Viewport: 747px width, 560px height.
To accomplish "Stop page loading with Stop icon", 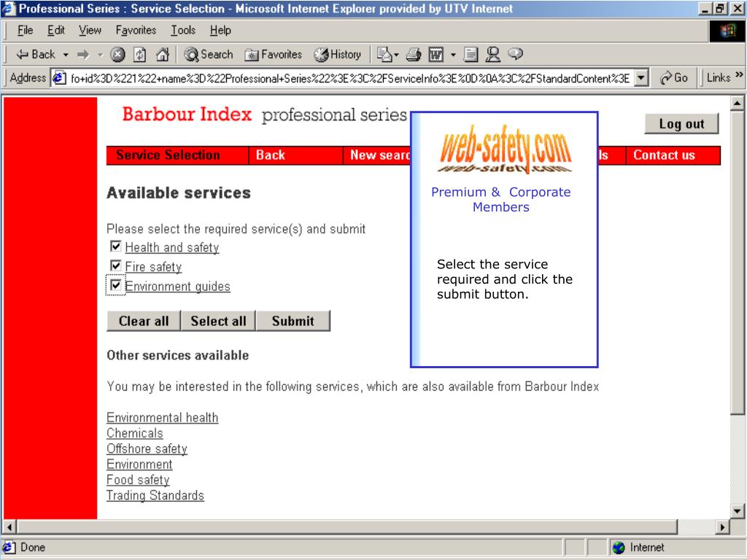I will coord(117,55).
